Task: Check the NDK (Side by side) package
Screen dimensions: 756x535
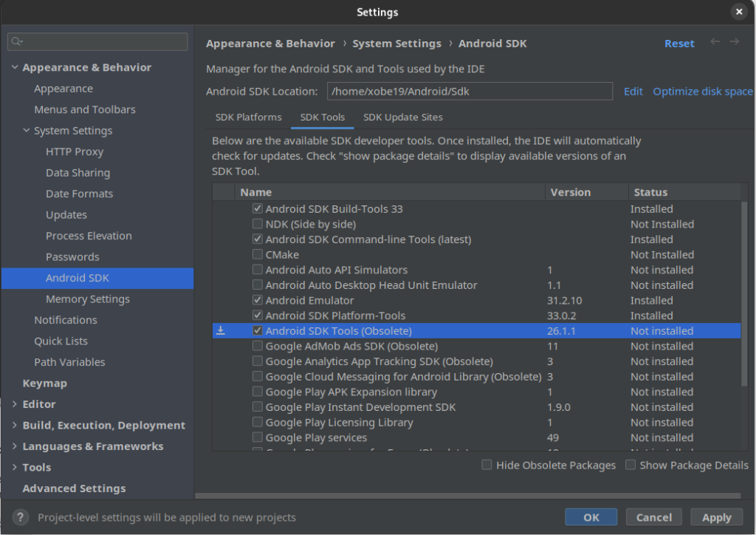Action: click(x=257, y=224)
